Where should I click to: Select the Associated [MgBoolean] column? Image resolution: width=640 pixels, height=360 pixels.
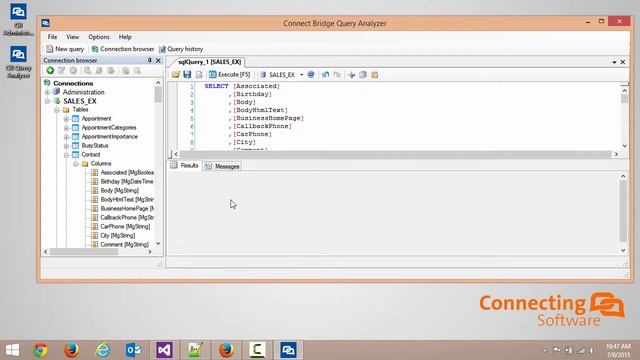[x=127, y=173]
